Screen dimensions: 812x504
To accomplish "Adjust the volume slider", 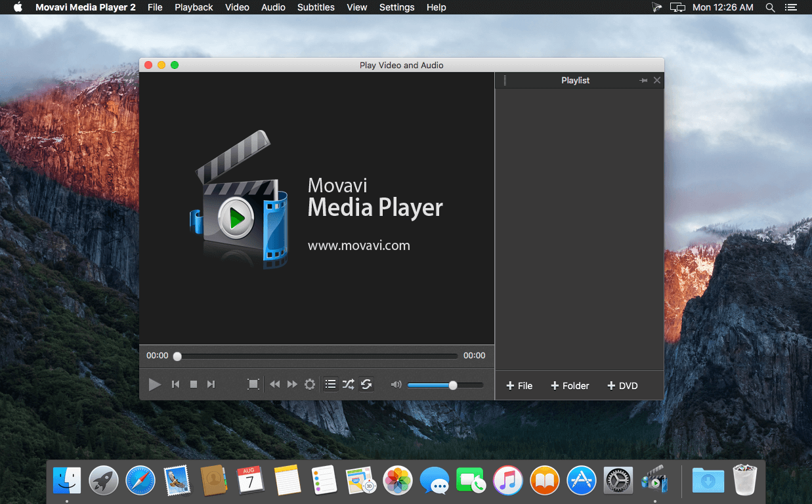I will tap(445, 385).
